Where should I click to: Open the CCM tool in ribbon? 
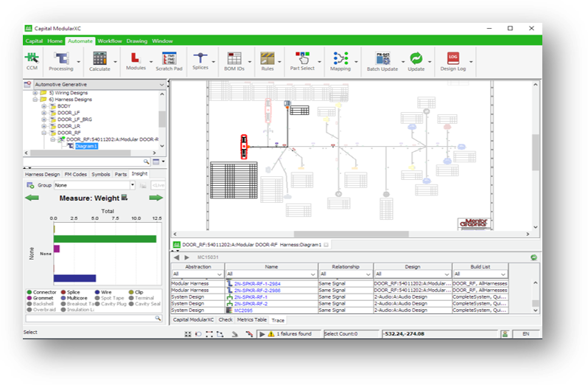point(32,61)
